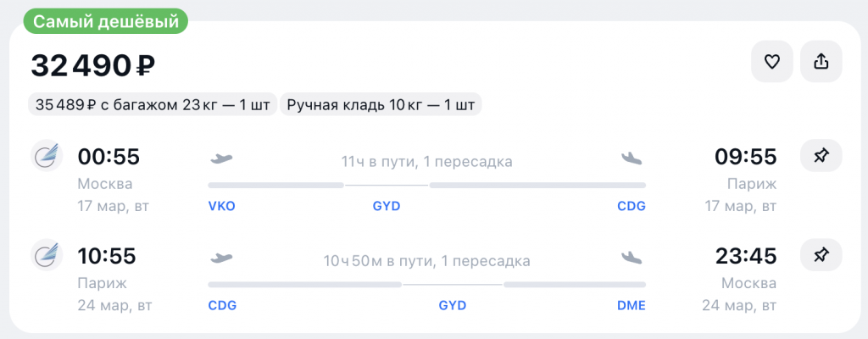Share this ticket via share icon
Viewport: 868px width, 339px height.
(x=821, y=61)
